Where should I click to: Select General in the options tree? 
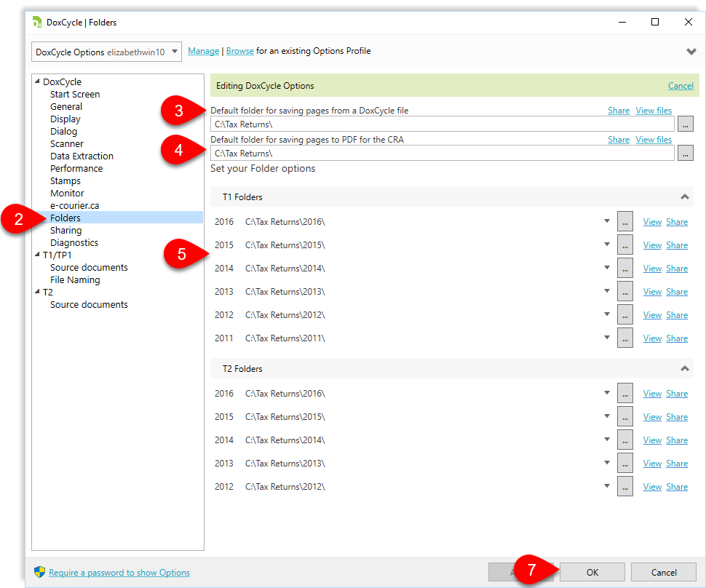pos(66,107)
